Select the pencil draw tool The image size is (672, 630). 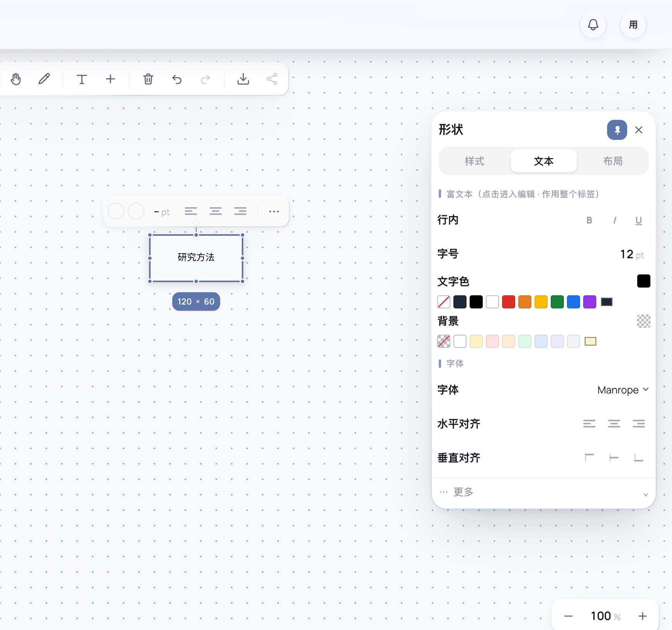coord(44,79)
